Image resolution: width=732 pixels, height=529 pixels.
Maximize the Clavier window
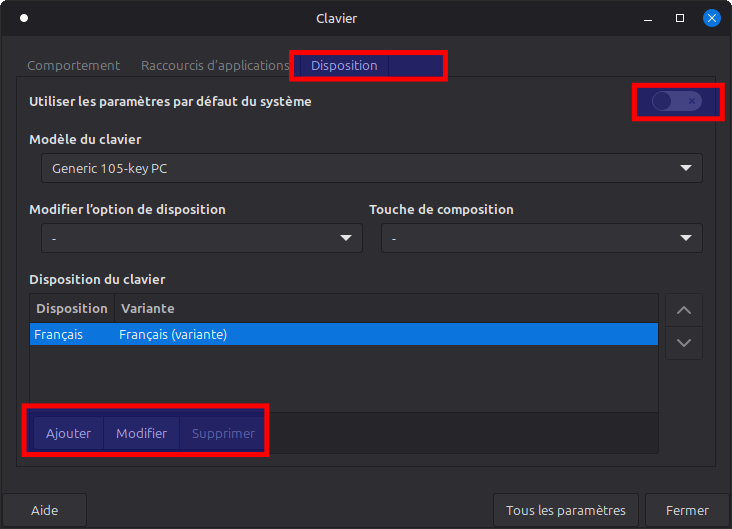pos(680,18)
